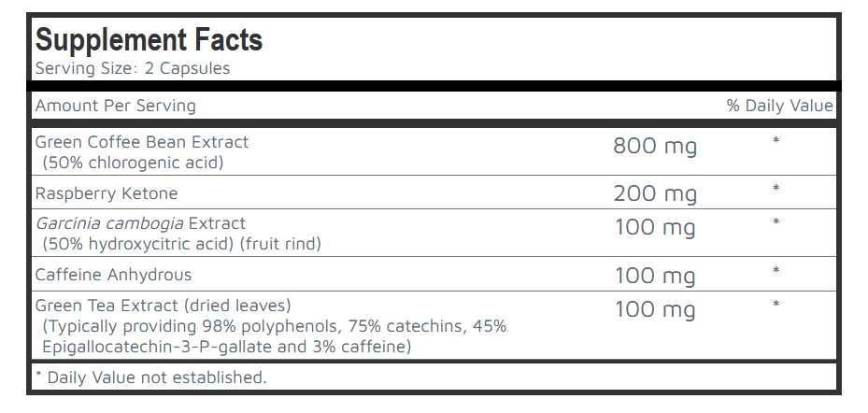
Task: Click the 100 mg amount for Green Tea Extract
Action: click(x=655, y=309)
